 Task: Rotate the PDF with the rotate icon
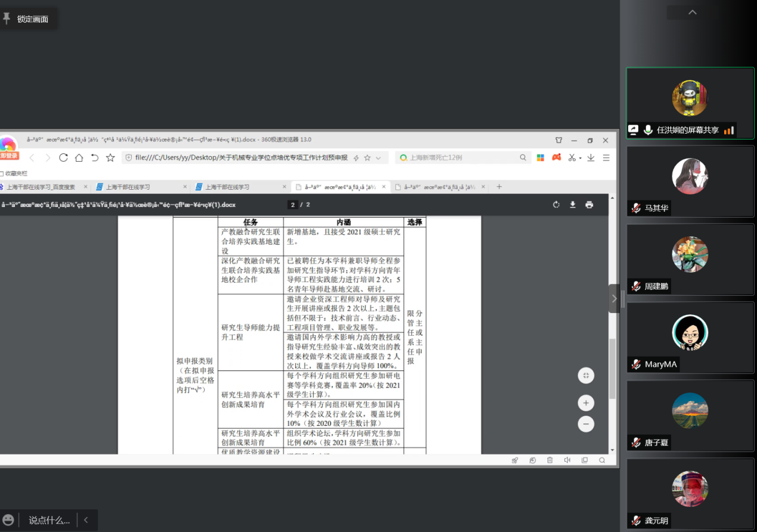pyautogui.click(x=556, y=205)
